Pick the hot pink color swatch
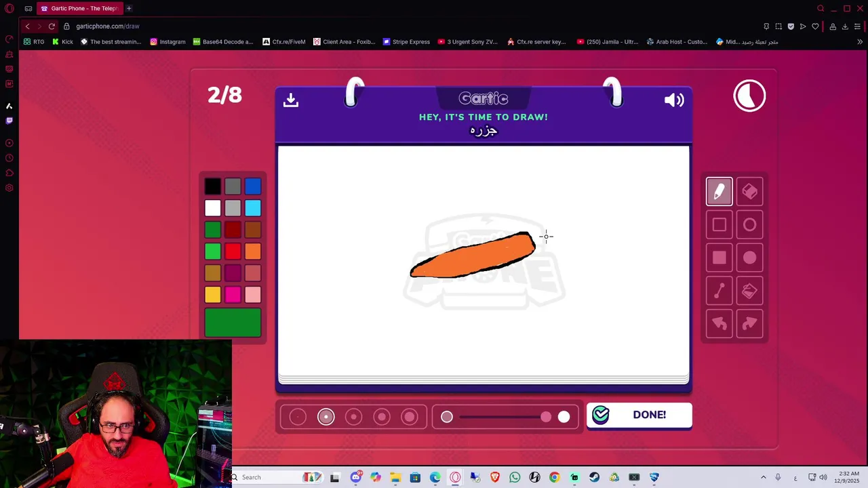This screenshot has height=488, width=868. pyautogui.click(x=233, y=295)
